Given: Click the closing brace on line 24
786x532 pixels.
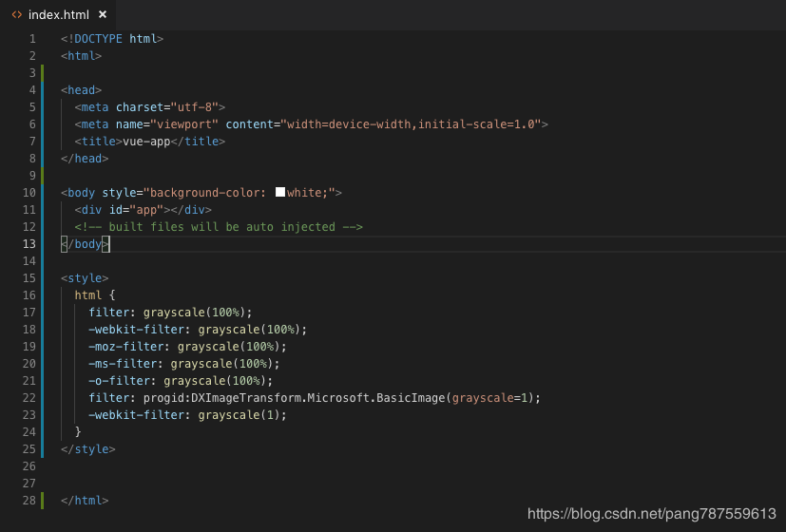Looking at the screenshot, I should tap(78, 432).
